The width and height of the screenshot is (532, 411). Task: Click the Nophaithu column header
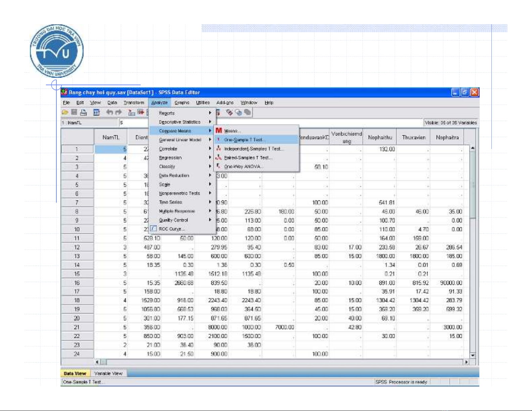pyautogui.click(x=380, y=137)
